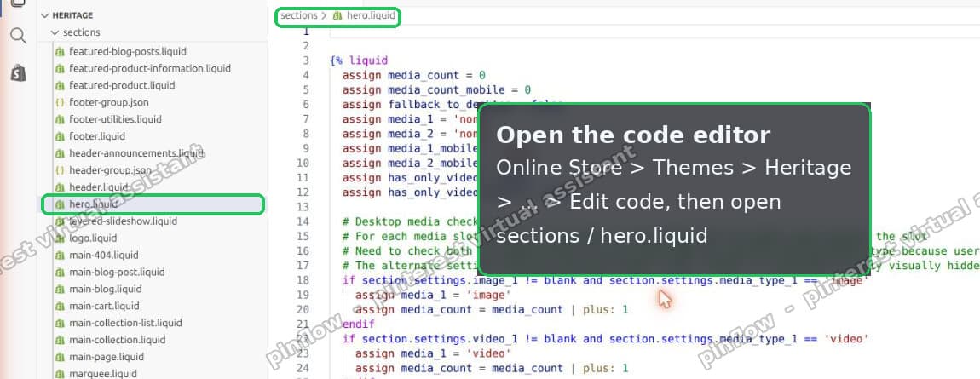Open the Search sidebar icon
This screenshot has height=379, width=980.
(18, 36)
